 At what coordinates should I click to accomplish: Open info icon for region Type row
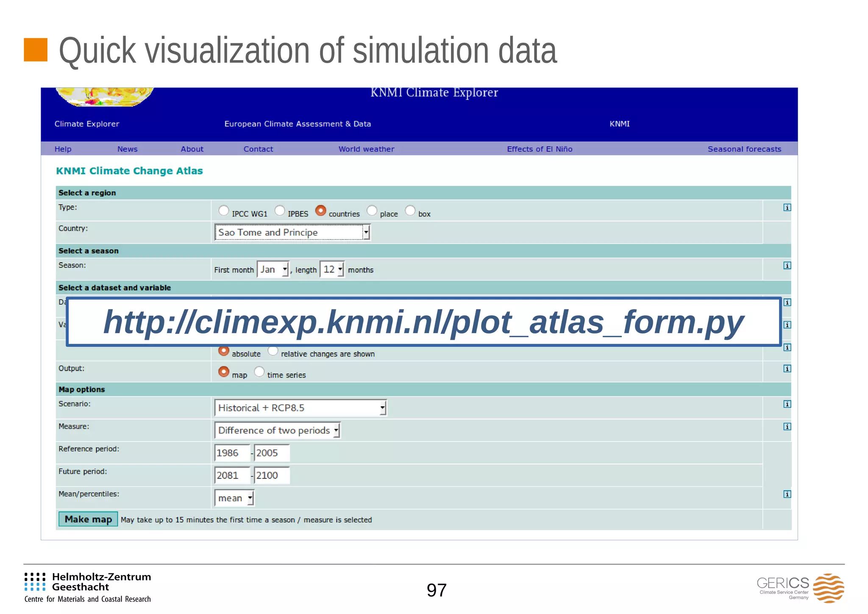point(787,207)
